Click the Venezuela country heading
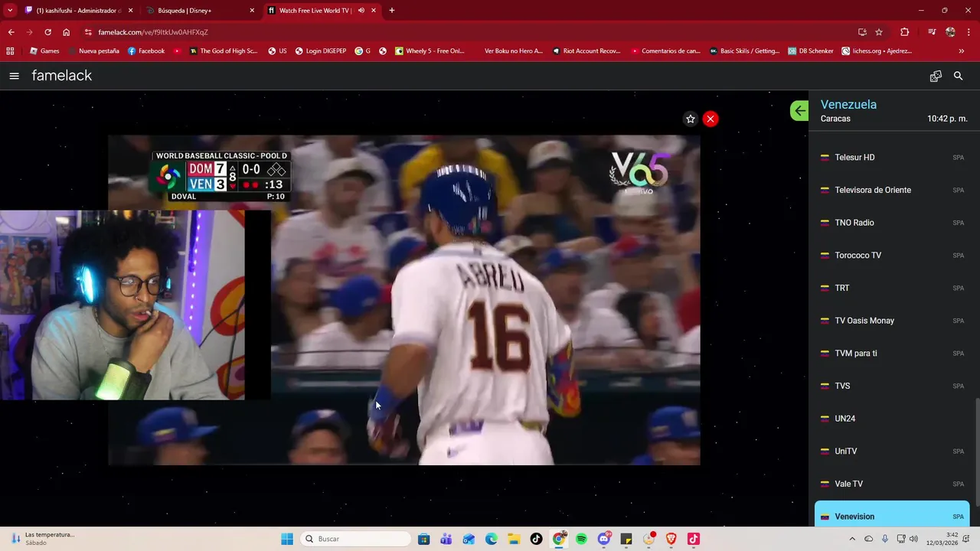The width and height of the screenshot is (980, 551). [848, 105]
